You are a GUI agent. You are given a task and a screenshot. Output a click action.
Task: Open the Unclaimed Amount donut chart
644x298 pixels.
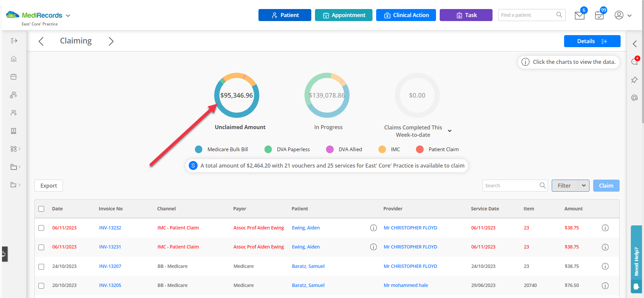pyautogui.click(x=237, y=95)
